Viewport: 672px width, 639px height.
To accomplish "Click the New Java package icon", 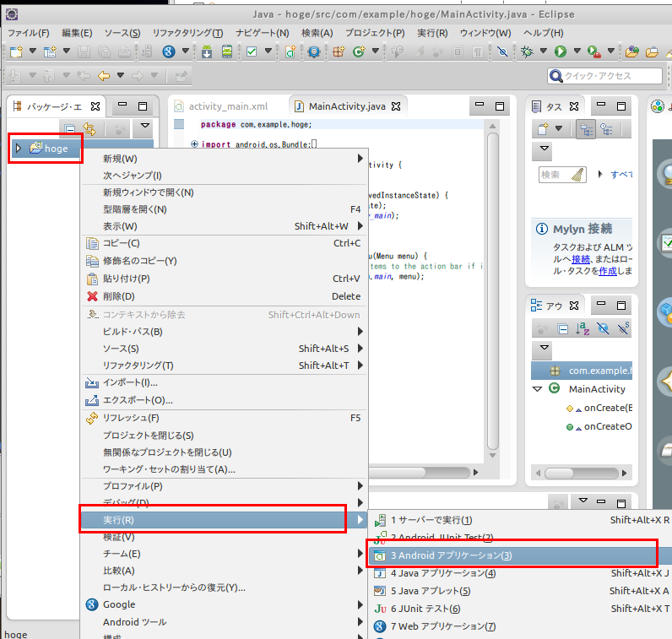I will (339, 51).
